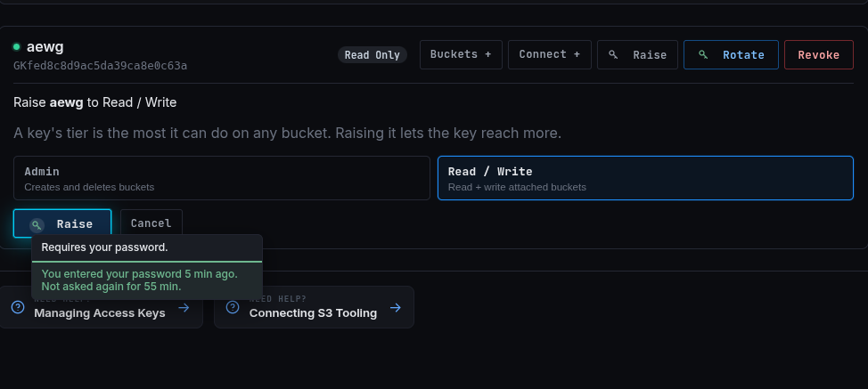
Task: Expand the Buckets + menu
Action: [x=461, y=54]
